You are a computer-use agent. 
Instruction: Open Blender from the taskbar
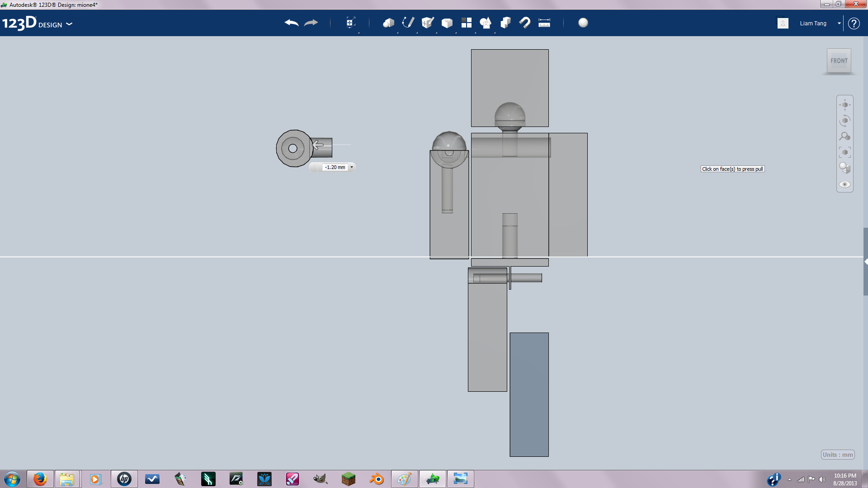click(x=376, y=479)
